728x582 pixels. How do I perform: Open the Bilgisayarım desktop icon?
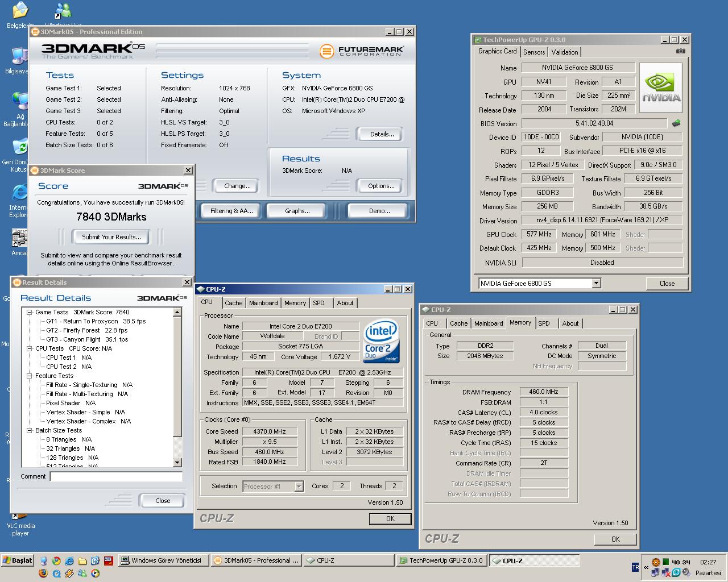tap(18, 61)
